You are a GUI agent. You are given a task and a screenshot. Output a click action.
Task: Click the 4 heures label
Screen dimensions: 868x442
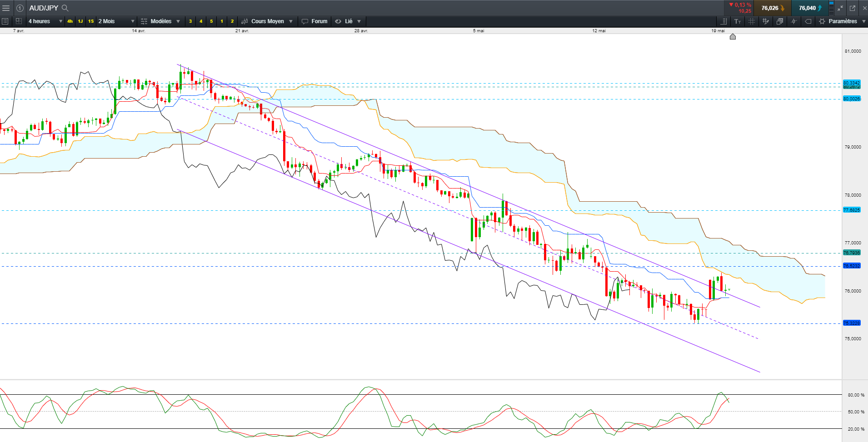click(x=39, y=21)
